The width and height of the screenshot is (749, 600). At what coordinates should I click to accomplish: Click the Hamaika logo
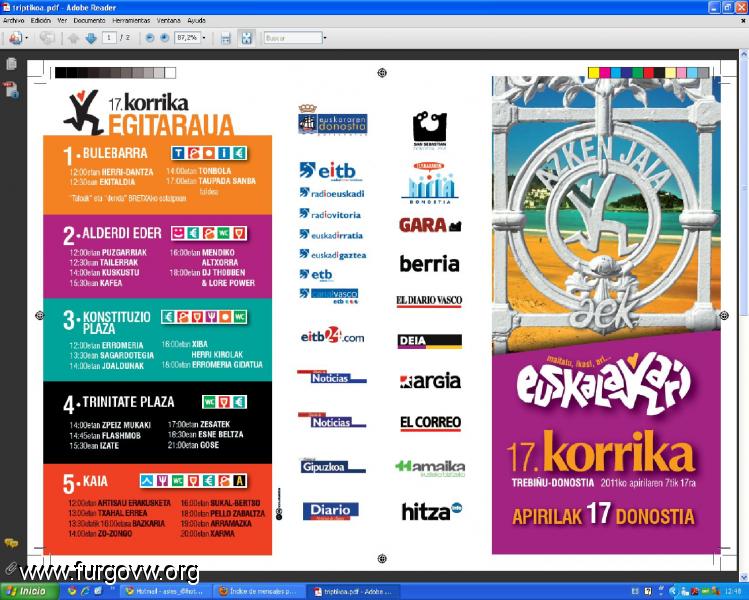[x=430, y=468]
